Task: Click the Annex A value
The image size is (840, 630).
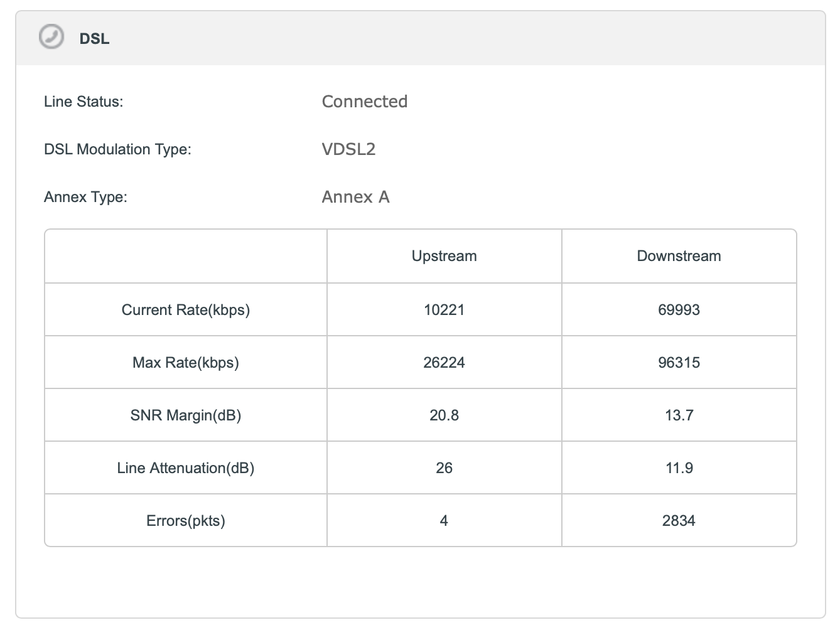Action: (x=355, y=197)
